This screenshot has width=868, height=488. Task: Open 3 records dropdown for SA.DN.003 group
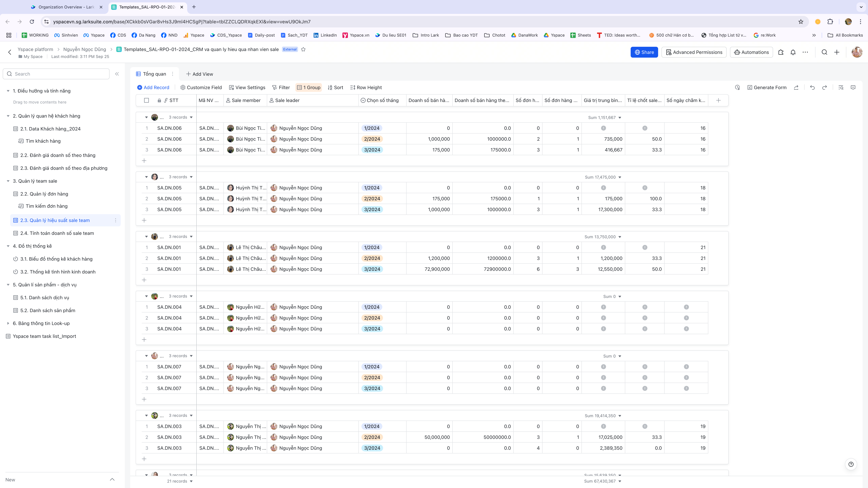click(x=181, y=416)
